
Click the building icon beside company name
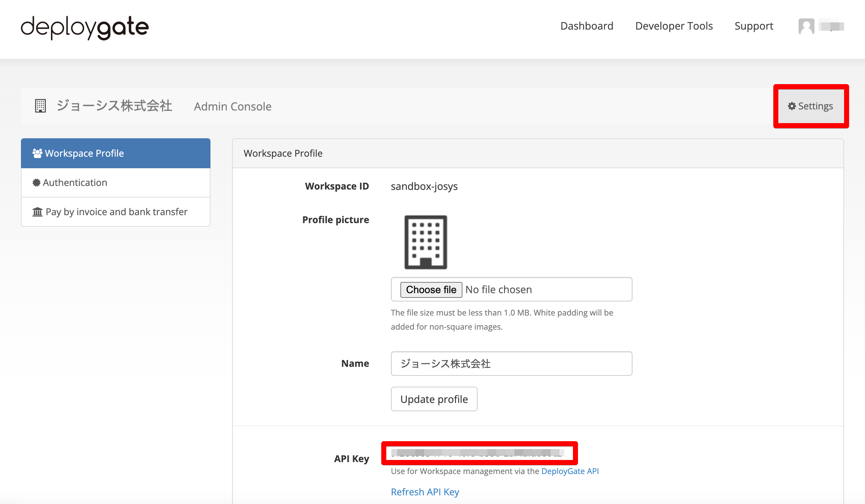40,106
